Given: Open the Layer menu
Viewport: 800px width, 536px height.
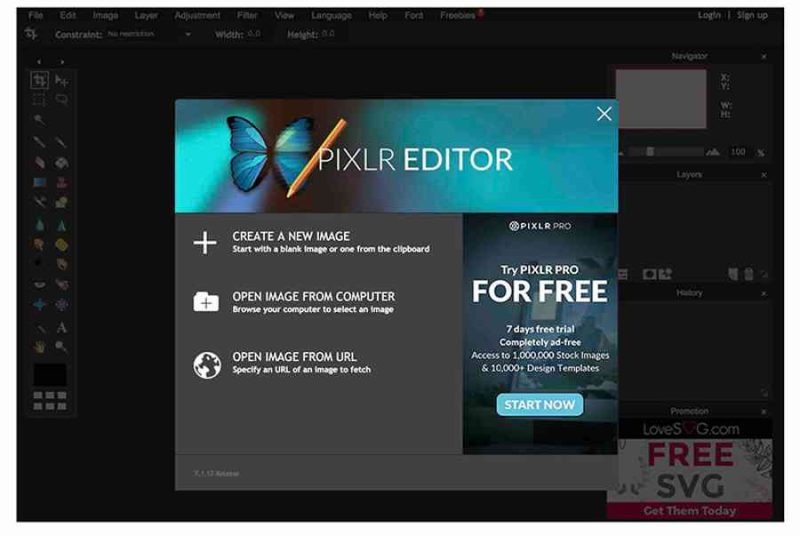Looking at the screenshot, I should coord(146,15).
